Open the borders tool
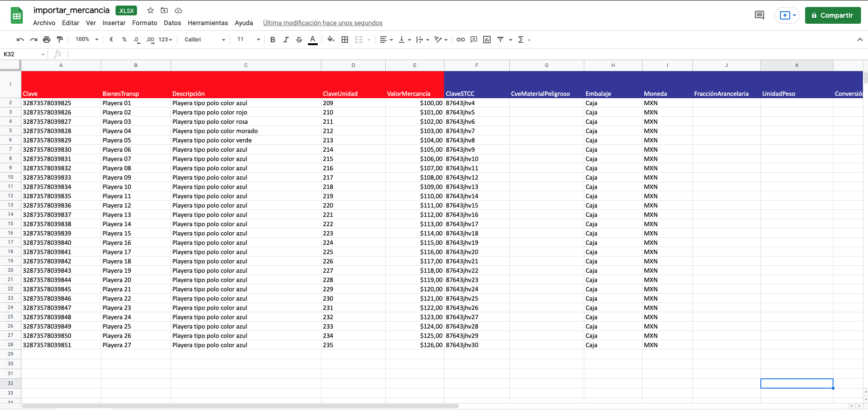Image resolution: width=868 pixels, height=410 pixels. click(345, 40)
